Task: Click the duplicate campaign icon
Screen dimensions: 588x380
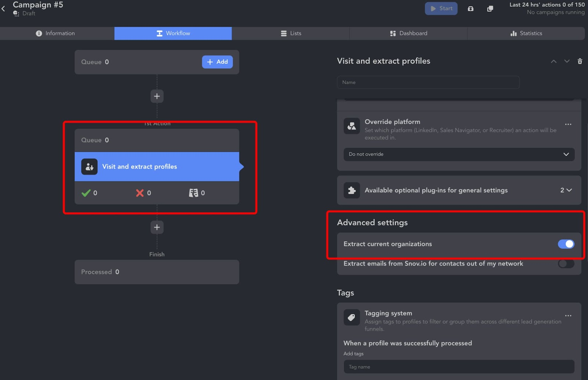Action: 490,8
